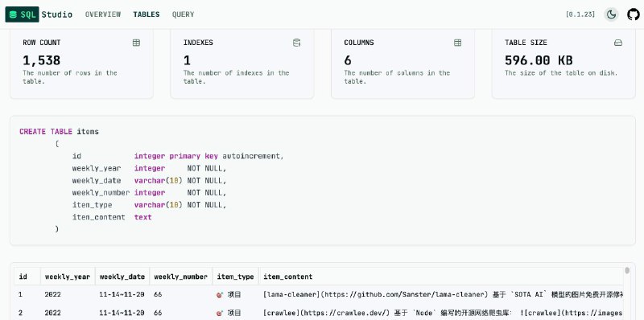Click the id column header
The image size is (644, 320).
click(x=27, y=277)
